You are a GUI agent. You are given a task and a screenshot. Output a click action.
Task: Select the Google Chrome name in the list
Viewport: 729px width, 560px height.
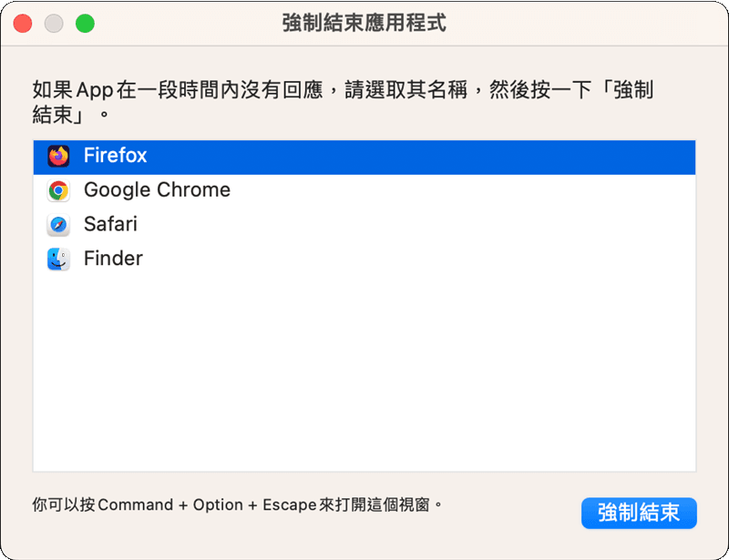[157, 190]
